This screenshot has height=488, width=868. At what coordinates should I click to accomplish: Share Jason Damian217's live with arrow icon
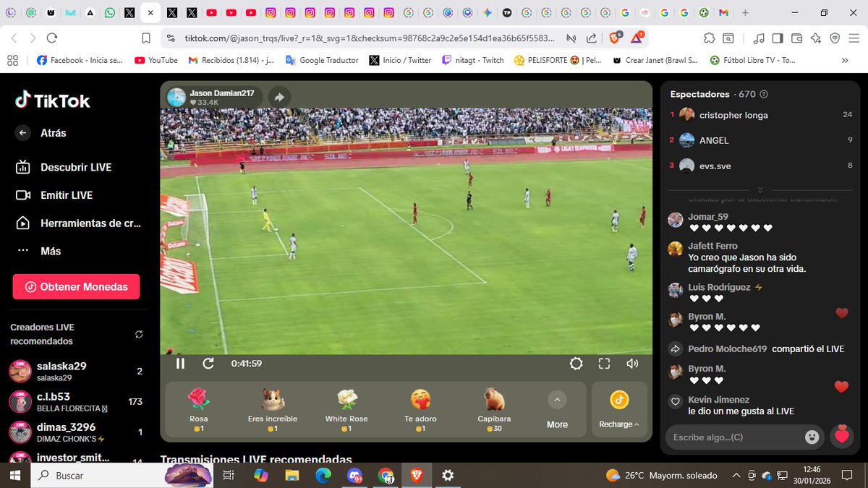(279, 98)
